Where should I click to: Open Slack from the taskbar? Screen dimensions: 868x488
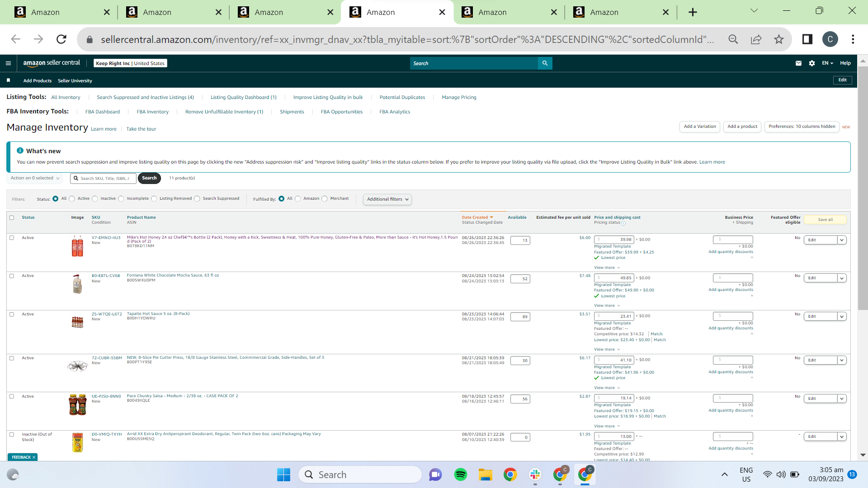pyautogui.click(x=535, y=474)
